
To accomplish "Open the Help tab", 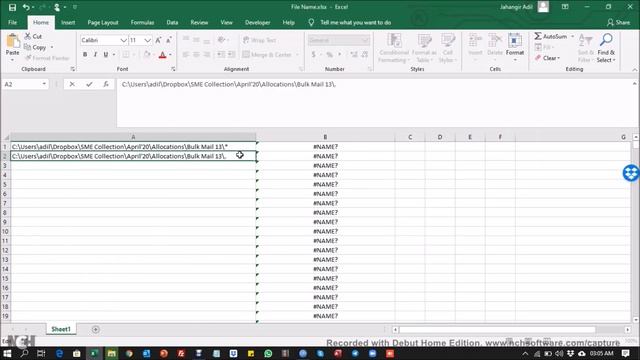I will 289,22.
